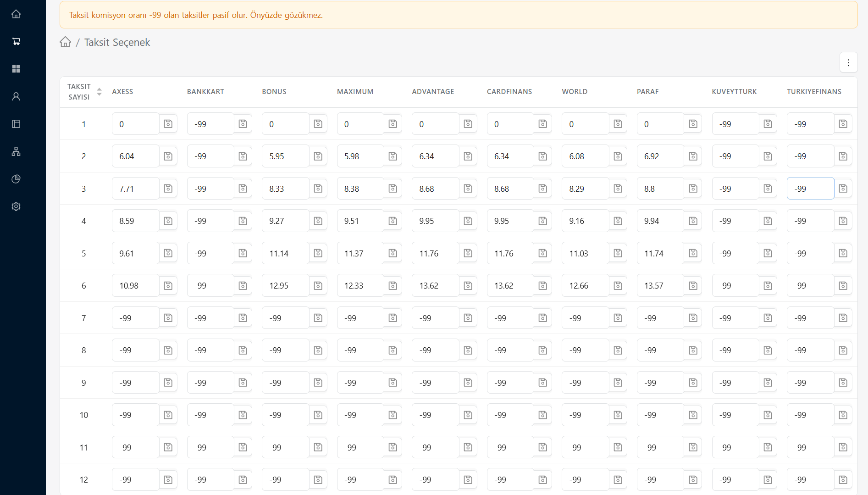This screenshot has height=495, width=868.
Task: Edit WORLD input showing 11.03
Action: tap(586, 253)
